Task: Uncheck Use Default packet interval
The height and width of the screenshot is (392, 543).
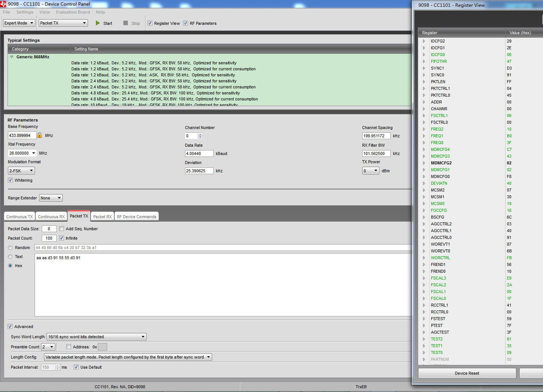Action: 76,367
